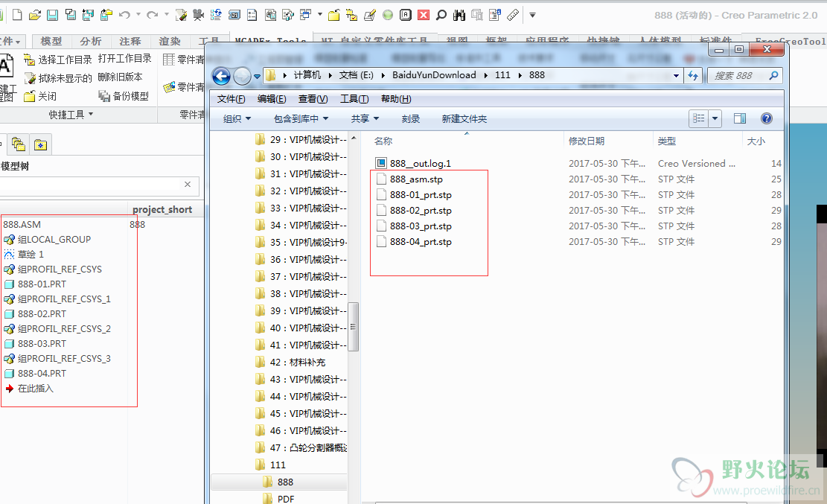Click the Redo arrow in Creo toolbar
Viewport: 827px width, 504px height.
(152, 15)
